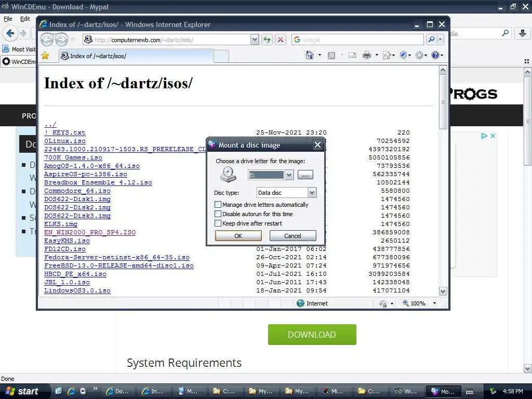The height and width of the screenshot is (399, 532).
Task: Click the IE Home icon
Action: [x=310, y=55]
